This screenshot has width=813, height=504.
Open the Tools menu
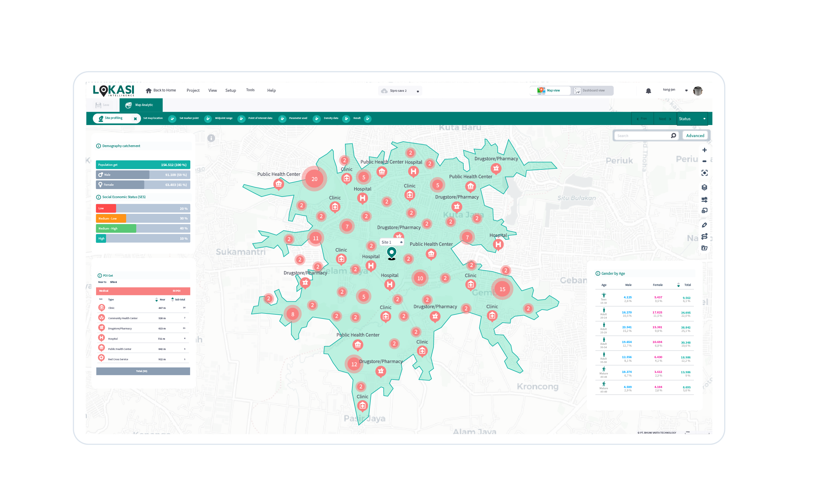point(250,90)
